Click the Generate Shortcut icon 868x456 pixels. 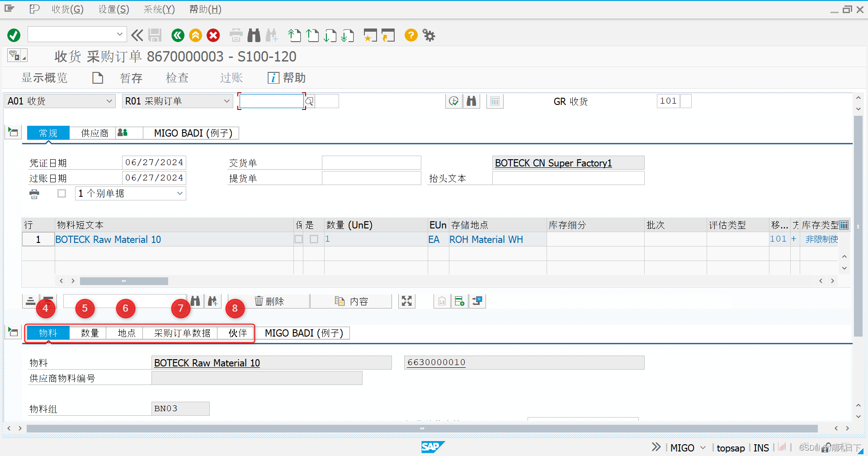click(x=388, y=35)
